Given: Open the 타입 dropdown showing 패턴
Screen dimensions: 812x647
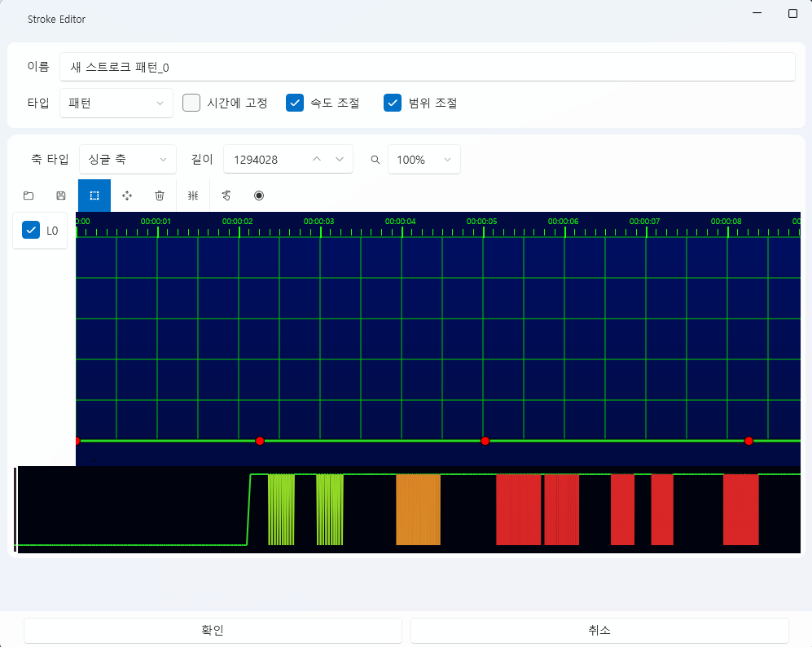Looking at the screenshot, I should pos(116,103).
